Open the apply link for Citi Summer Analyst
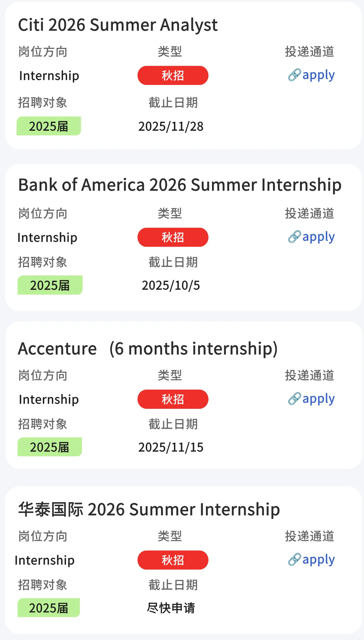The height and width of the screenshot is (640, 364). pos(318,75)
